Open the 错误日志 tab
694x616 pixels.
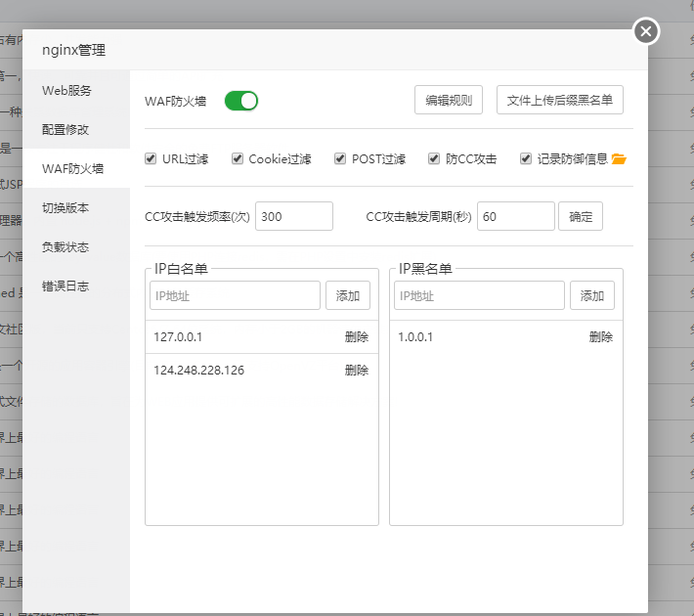click(65, 286)
